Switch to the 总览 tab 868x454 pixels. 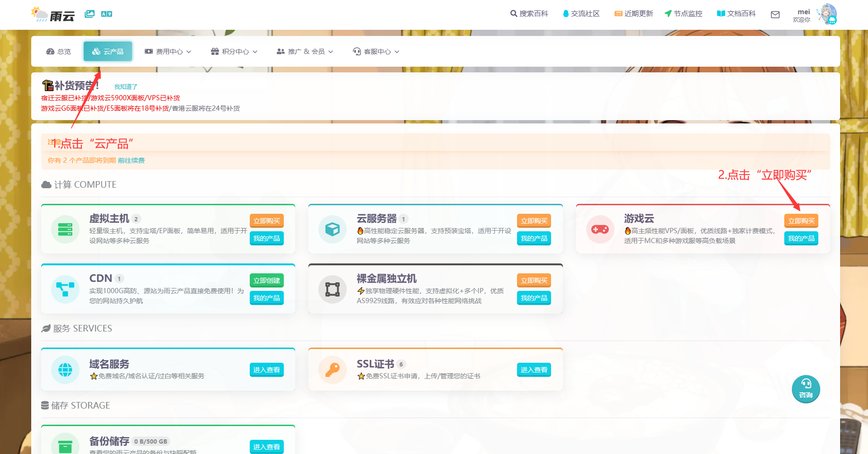click(59, 52)
